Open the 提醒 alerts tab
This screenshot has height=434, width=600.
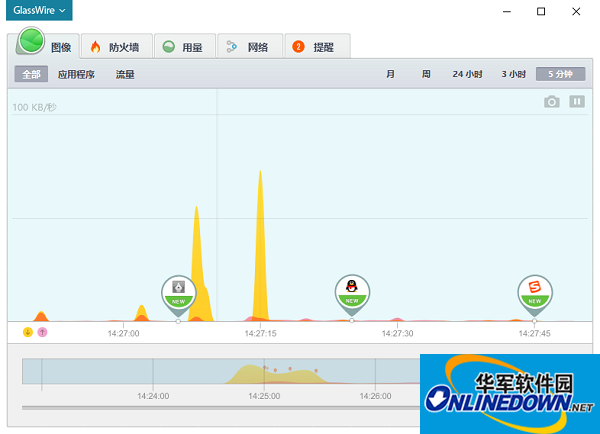318,47
